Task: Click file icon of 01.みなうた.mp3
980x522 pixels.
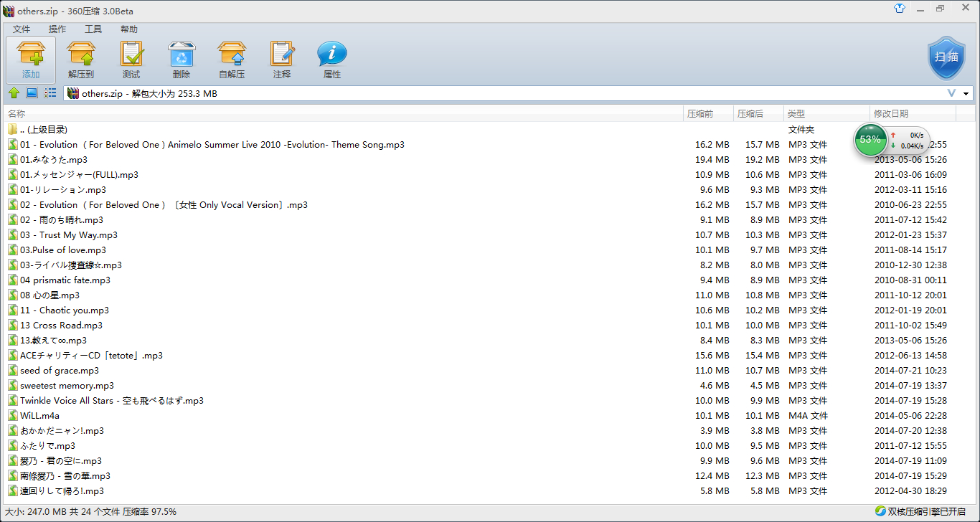Action: coord(13,160)
